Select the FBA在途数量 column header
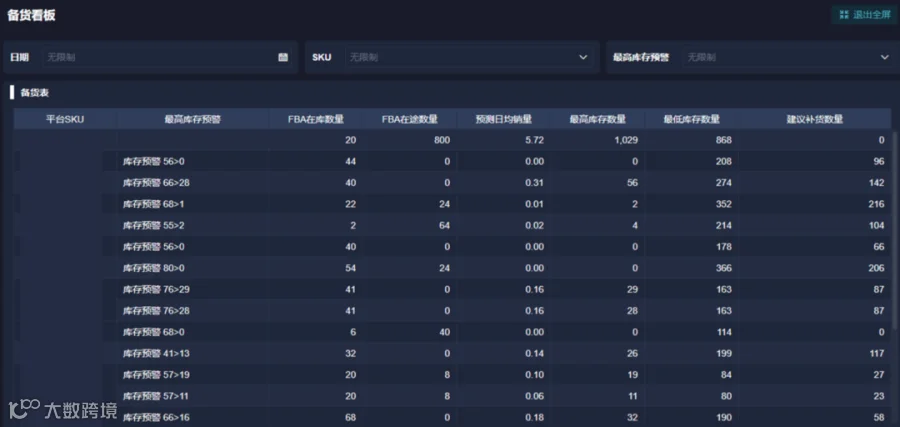 coord(409,119)
